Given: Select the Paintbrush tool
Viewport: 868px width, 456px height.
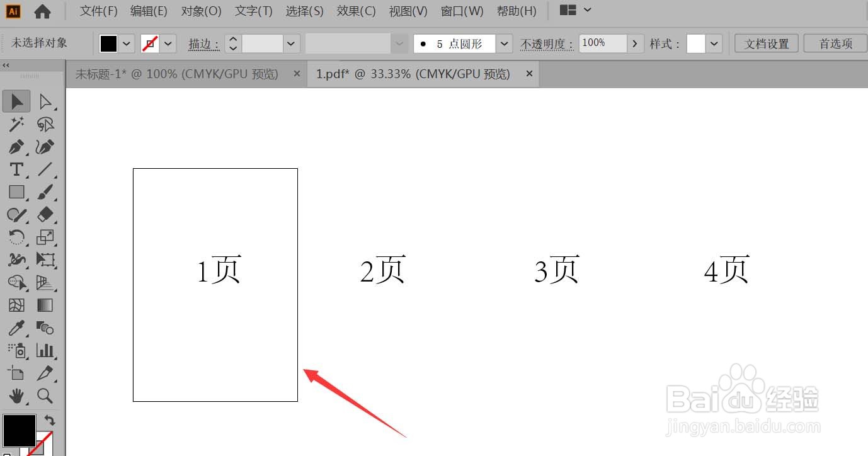Looking at the screenshot, I should tap(45, 192).
